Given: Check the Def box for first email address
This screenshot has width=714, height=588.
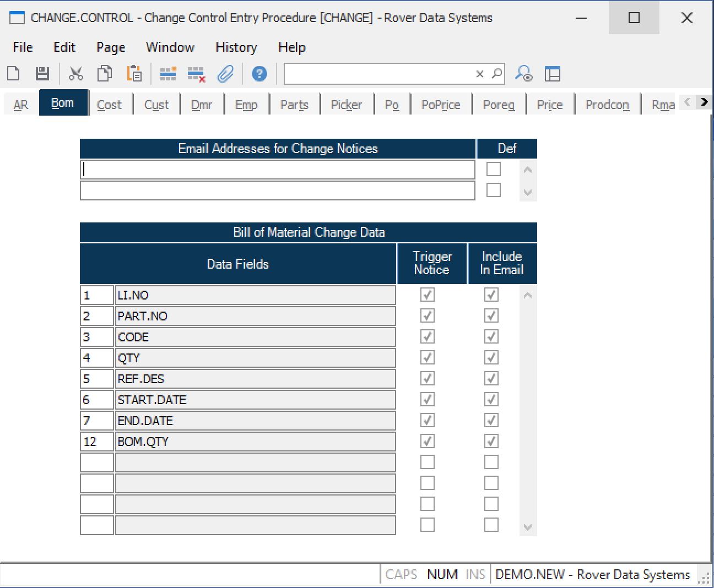Looking at the screenshot, I should tap(494, 169).
